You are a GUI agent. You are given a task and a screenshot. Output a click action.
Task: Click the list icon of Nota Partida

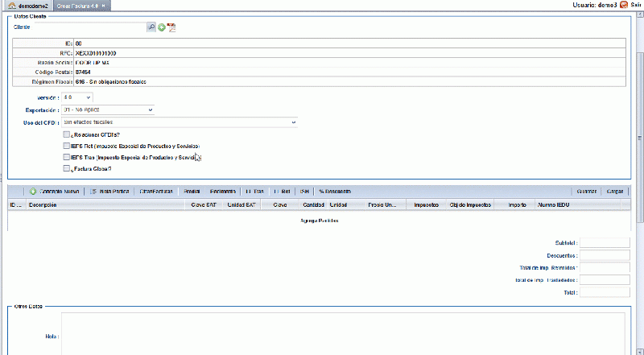tap(93, 192)
